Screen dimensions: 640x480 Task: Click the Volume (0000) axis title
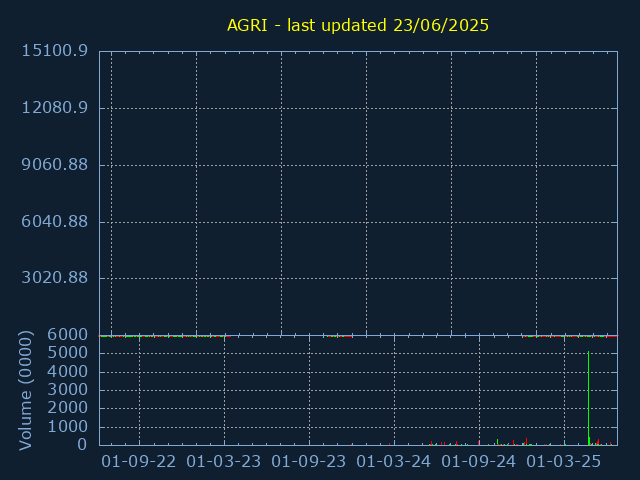point(25,391)
